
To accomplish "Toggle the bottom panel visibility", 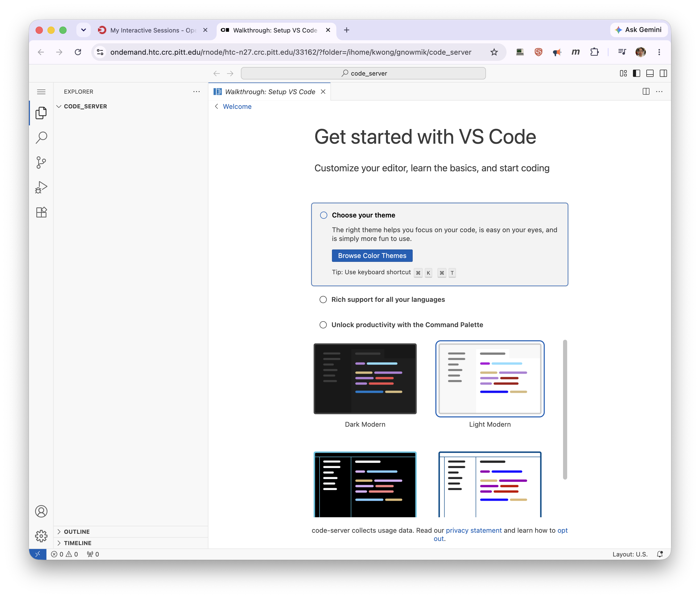I will coord(650,73).
